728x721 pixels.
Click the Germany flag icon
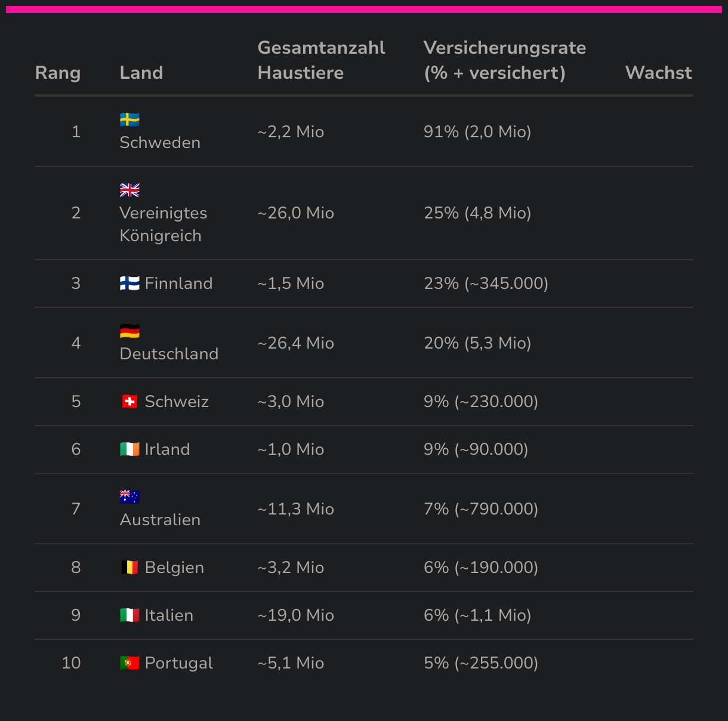click(x=129, y=331)
